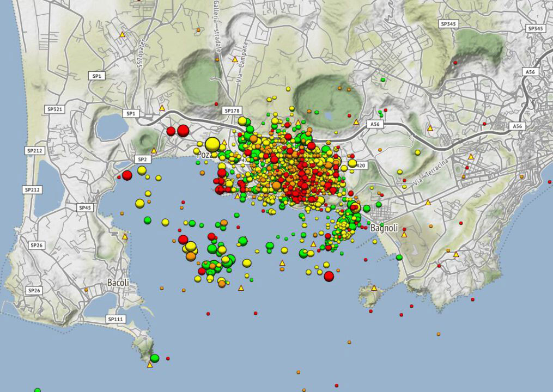Click the SP321 road label
553x392 pixels.
point(54,109)
